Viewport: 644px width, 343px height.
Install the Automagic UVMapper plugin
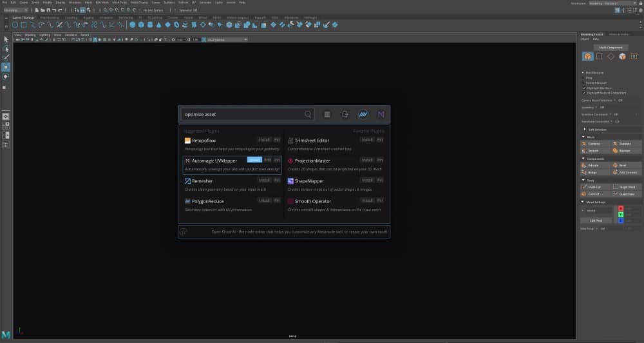coord(254,160)
